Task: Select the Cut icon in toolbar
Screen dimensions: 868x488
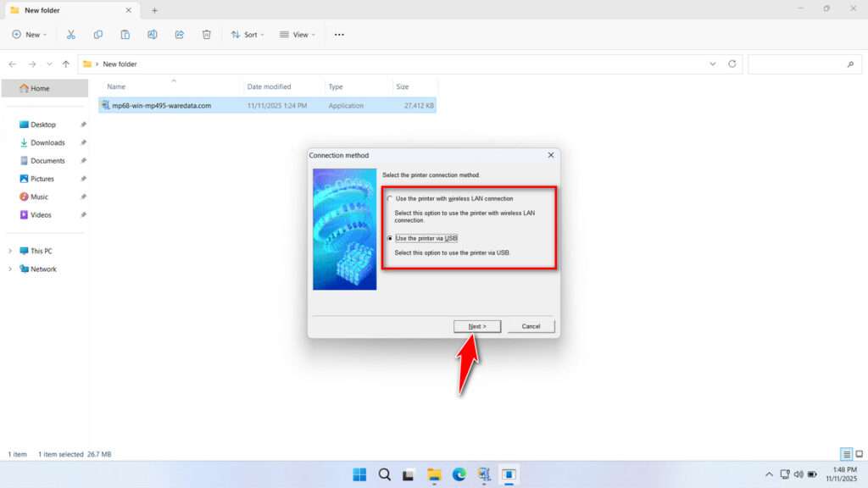Action: [x=71, y=34]
